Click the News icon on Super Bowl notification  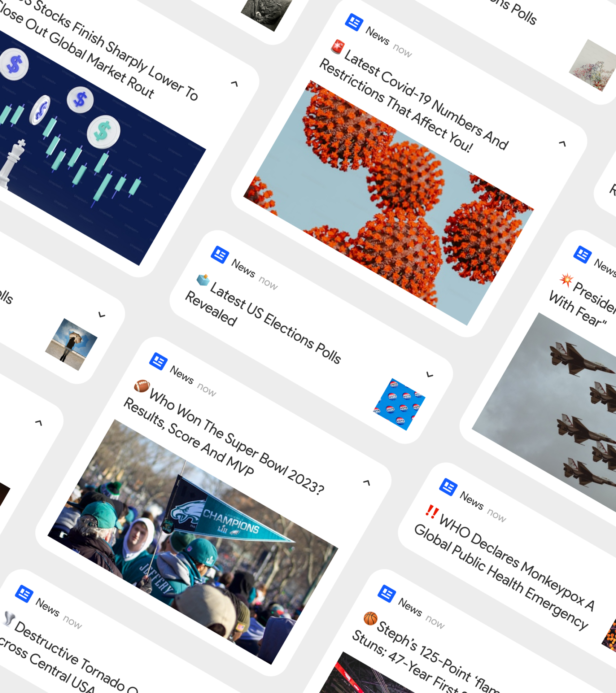pyautogui.click(x=158, y=361)
